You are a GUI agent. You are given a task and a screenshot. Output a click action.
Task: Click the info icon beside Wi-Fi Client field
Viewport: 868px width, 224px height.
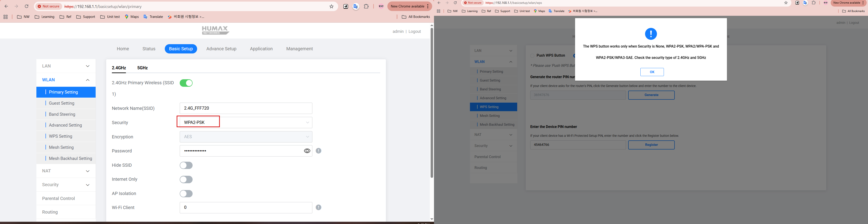pos(319,207)
